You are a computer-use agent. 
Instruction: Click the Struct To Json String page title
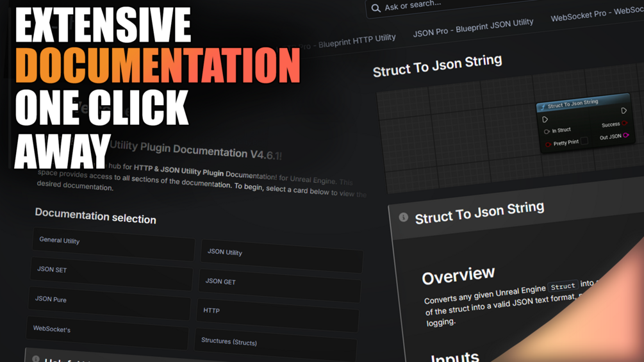coord(438,65)
